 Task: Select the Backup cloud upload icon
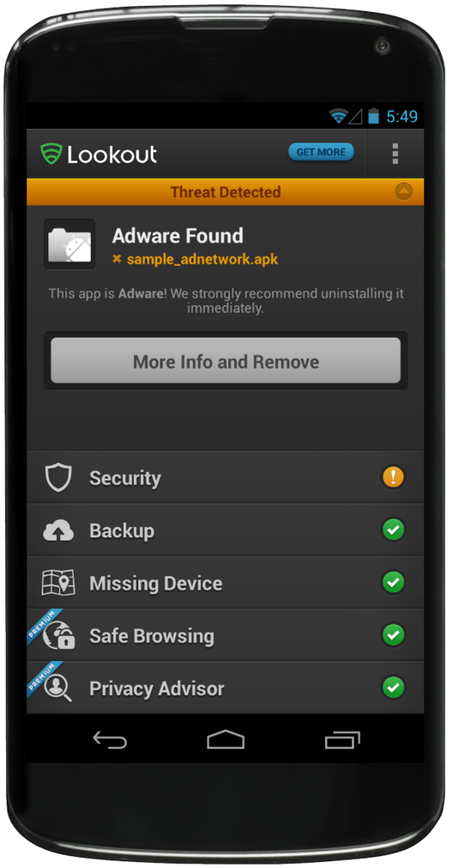(x=59, y=531)
